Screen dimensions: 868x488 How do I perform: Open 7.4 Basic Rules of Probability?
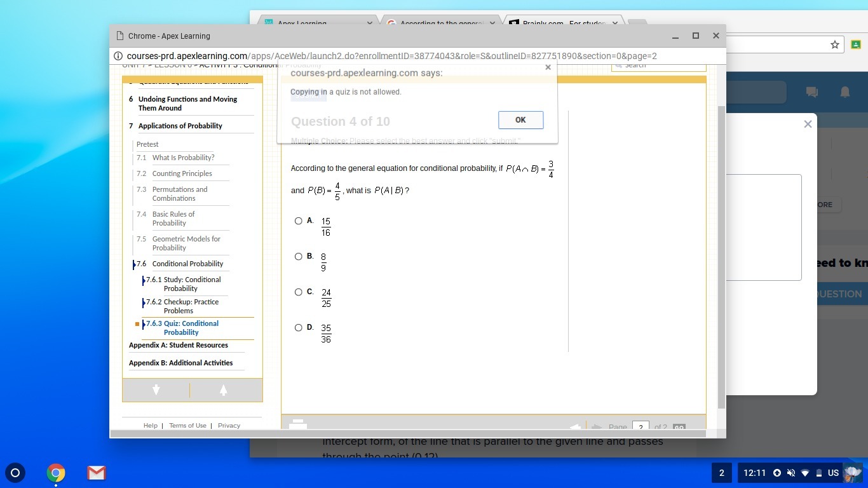coord(173,219)
